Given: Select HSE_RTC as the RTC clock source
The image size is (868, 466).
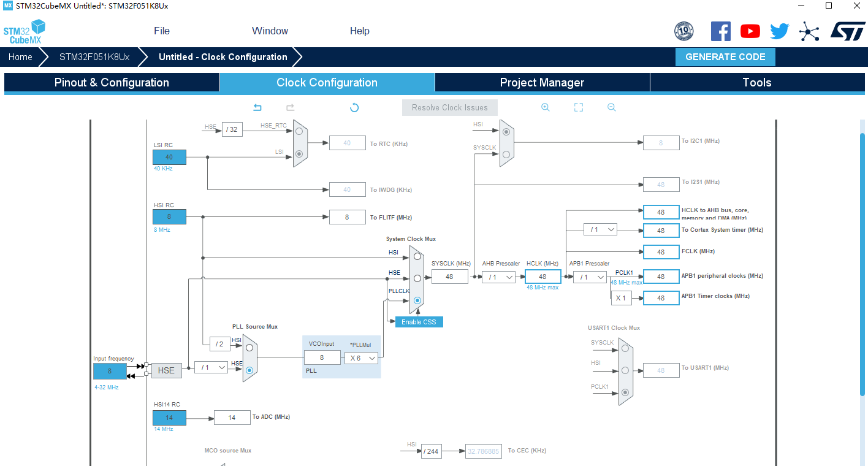Looking at the screenshot, I should (299, 131).
